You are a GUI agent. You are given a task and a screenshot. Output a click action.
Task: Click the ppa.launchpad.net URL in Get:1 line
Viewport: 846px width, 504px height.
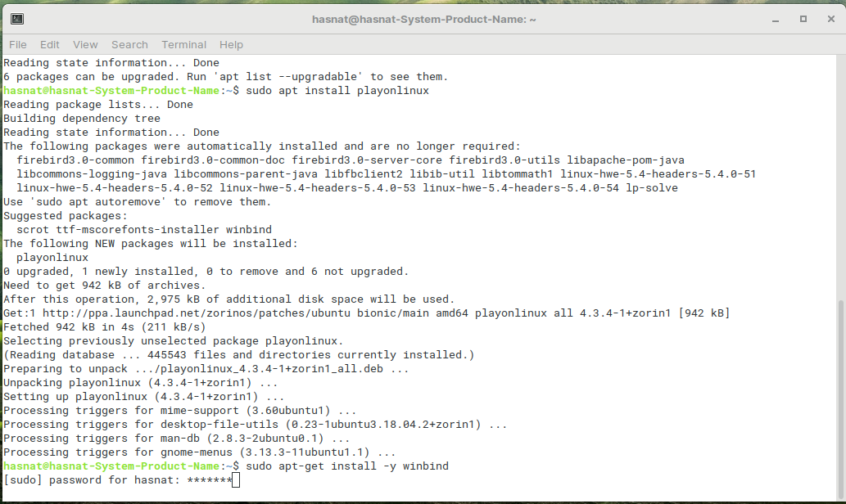tap(197, 313)
